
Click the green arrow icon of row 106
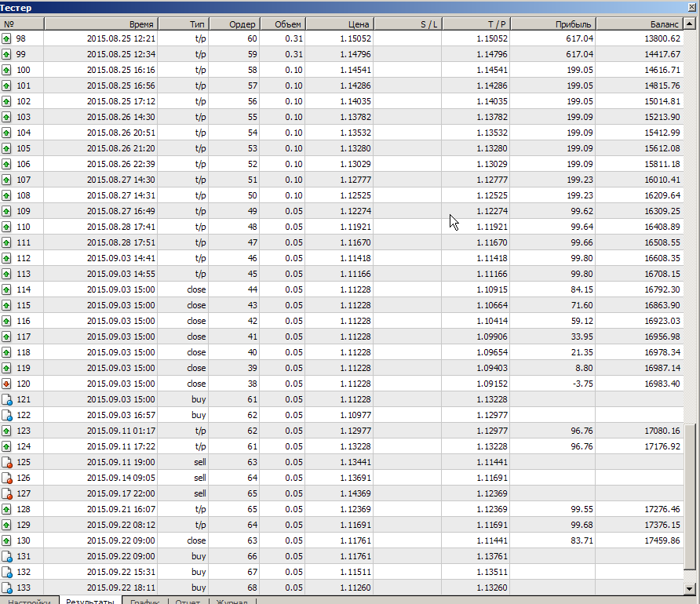tap(6, 164)
